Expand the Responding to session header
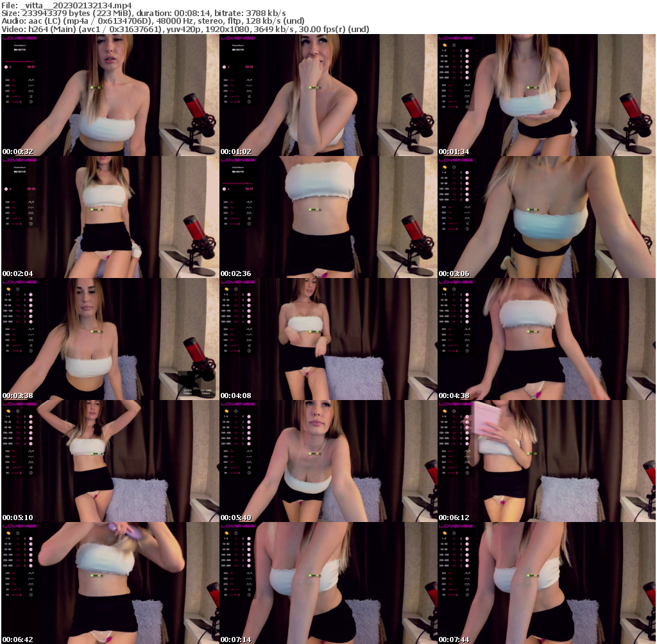The width and height of the screenshot is (657, 644). (x=19, y=46)
